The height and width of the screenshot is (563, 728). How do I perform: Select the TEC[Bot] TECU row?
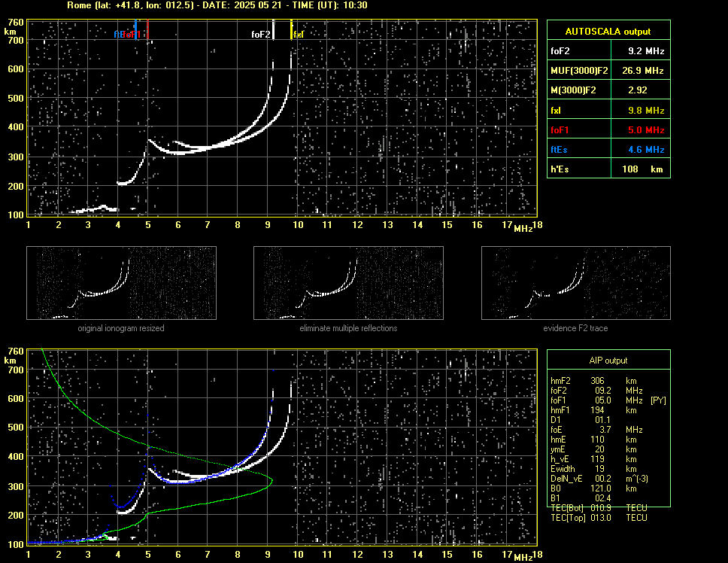[x=599, y=508]
